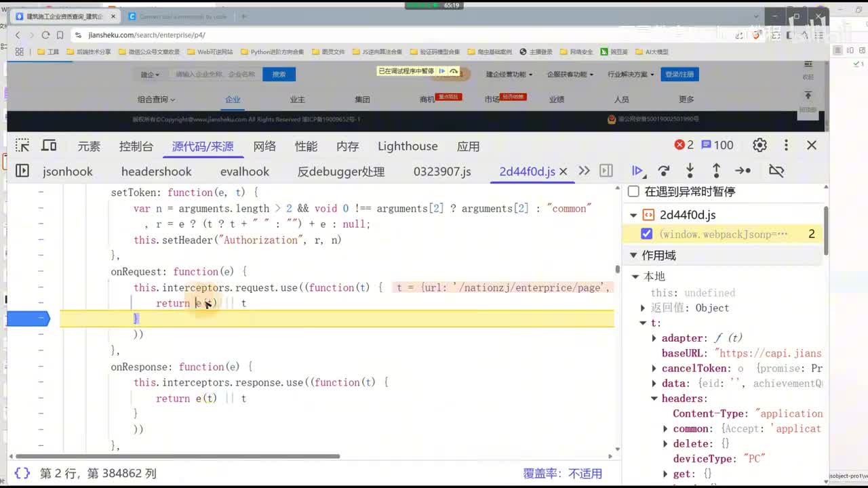Select the 反debugger处理 snippet tab
868x488 pixels.
click(341, 171)
